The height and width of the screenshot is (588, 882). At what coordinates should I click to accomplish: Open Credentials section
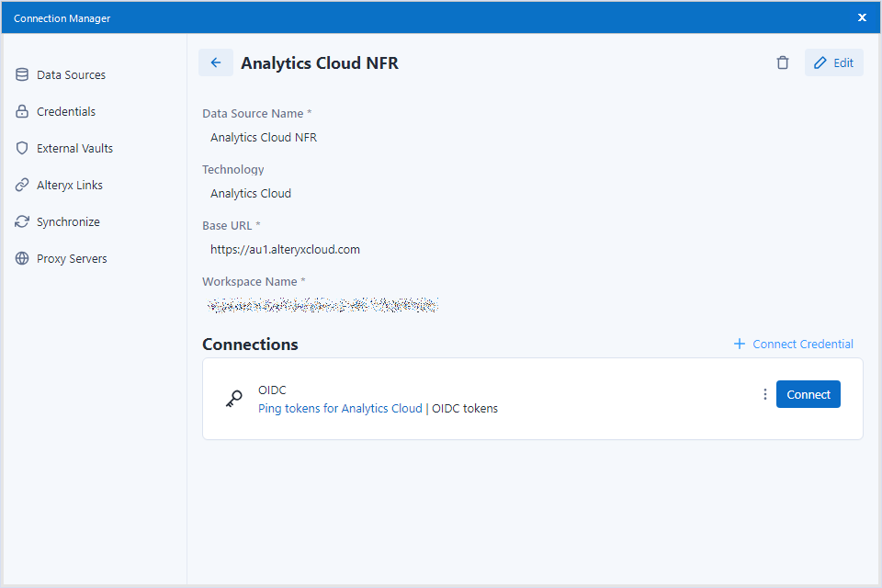pyautogui.click(x=66, y=111)
